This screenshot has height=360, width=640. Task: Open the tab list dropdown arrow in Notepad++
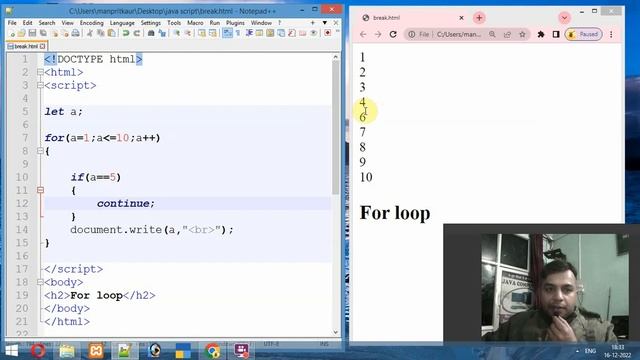(324, 23)
